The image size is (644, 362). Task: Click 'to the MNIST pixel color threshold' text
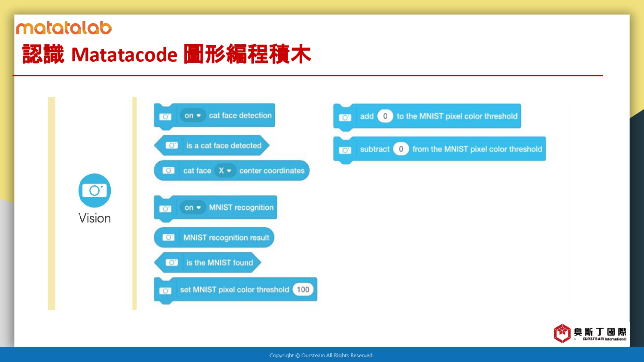click(457, 116)
